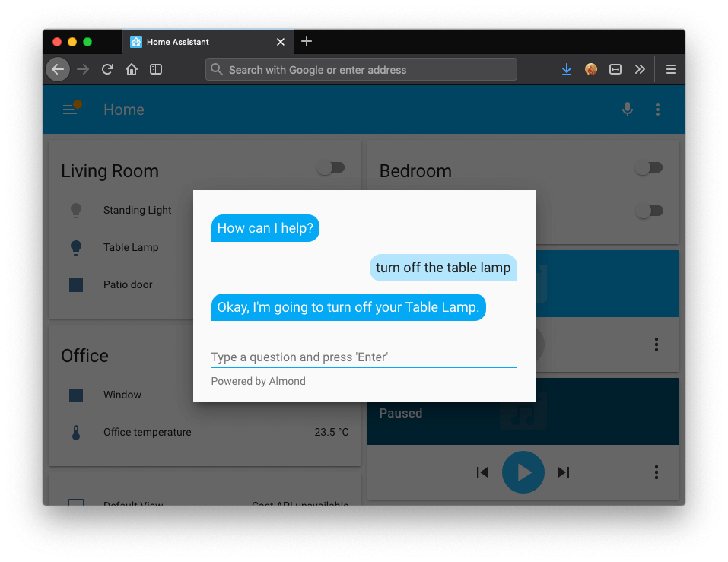Toggle the second Bedroom entity switch
Viewport: 728px width, 562px height.
click(x=649, y=210)
